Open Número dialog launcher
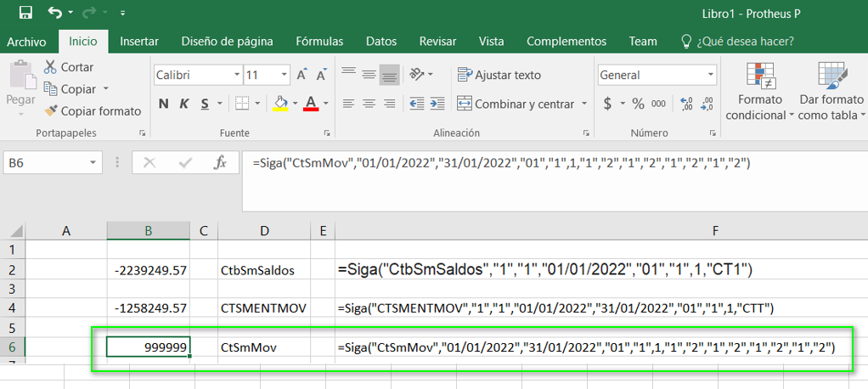 click(x=713, y=132)
